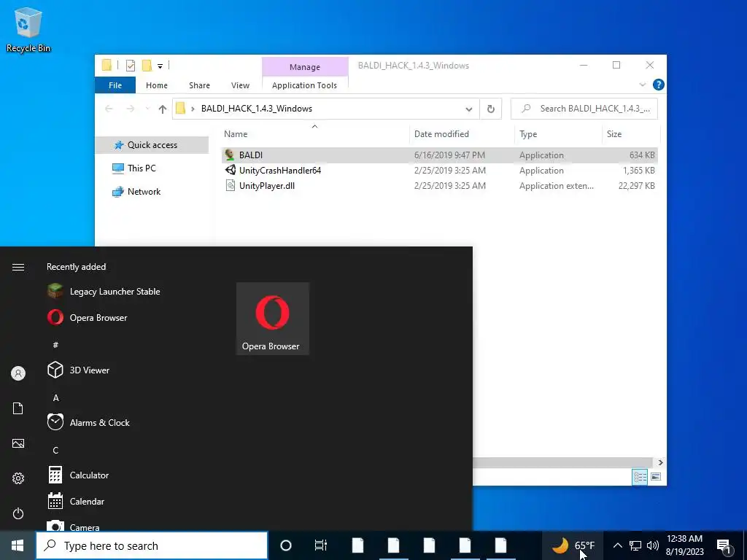Open Customize Quick Access Toolbar dropdown
The width and height of the screenshot is (747, 560).
click(160, 66)
